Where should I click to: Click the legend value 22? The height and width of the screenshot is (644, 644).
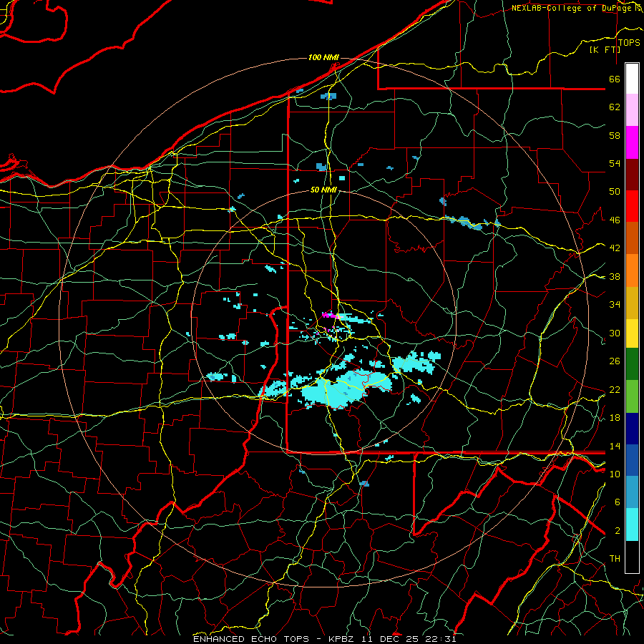point(615,389)
